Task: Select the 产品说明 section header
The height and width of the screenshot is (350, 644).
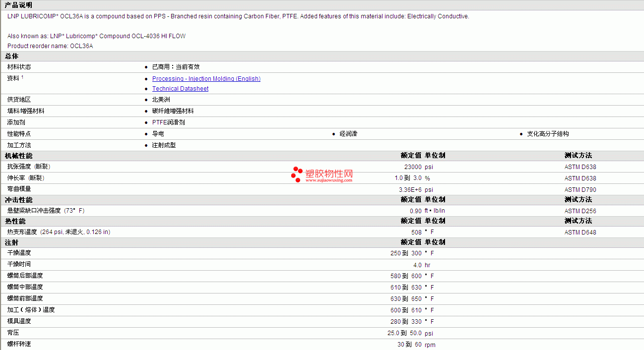Action: point(18,5)
